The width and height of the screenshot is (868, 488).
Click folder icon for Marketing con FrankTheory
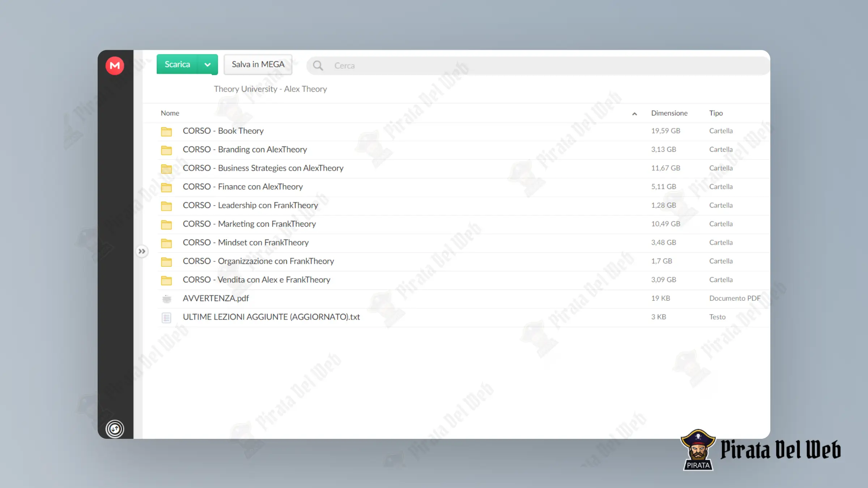point(166,224)
